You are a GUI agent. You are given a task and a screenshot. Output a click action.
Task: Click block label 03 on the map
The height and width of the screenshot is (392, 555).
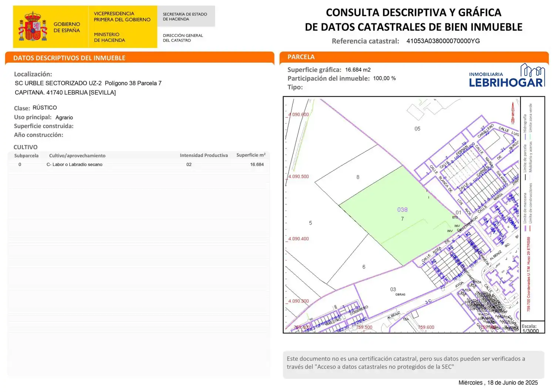coord(393,289)
